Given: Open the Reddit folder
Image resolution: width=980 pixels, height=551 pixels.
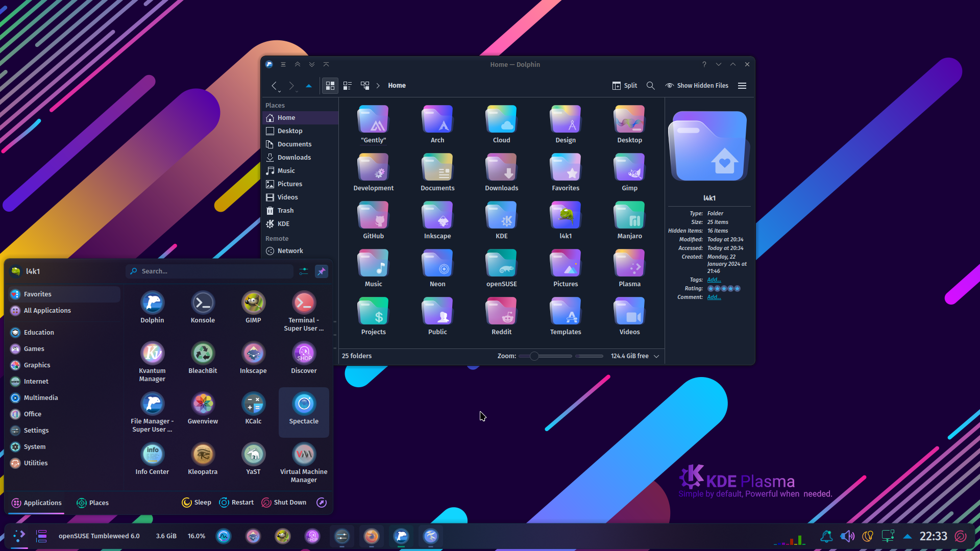Looking at the screenshot, I should [501, 316].
